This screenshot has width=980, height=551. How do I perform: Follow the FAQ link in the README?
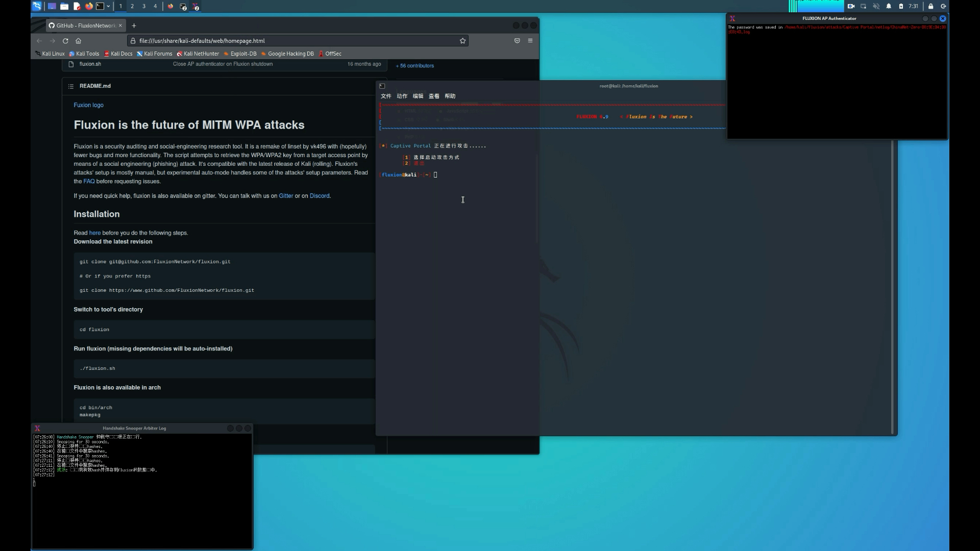(x=89, y=182)
